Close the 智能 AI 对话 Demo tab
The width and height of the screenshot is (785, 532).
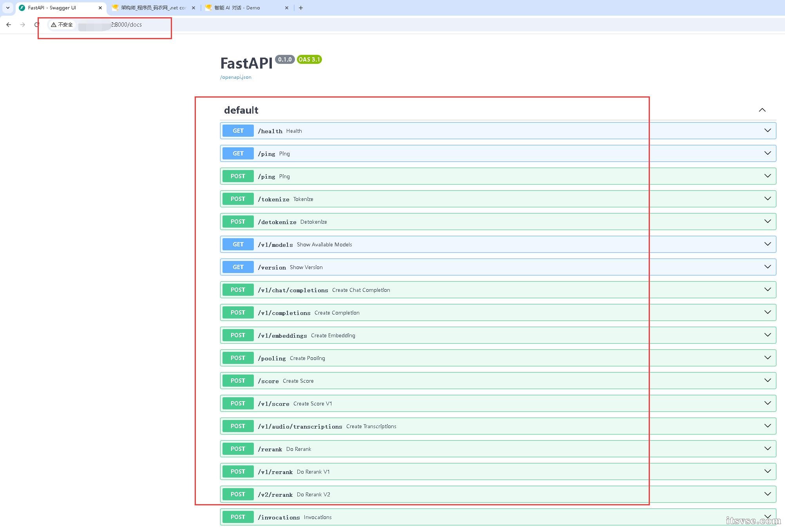point(287,8)
